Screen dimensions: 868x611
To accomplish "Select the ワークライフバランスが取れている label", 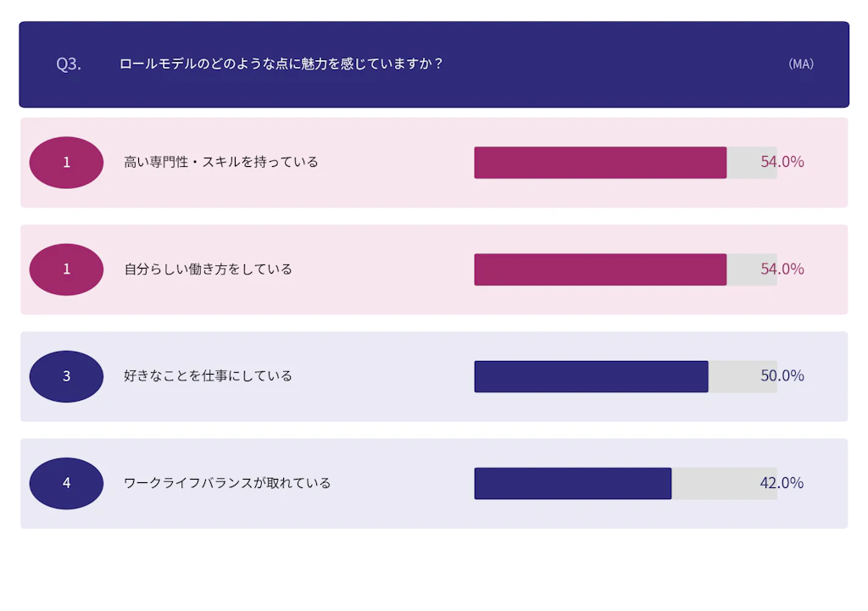I will click(x=227, y=483).
